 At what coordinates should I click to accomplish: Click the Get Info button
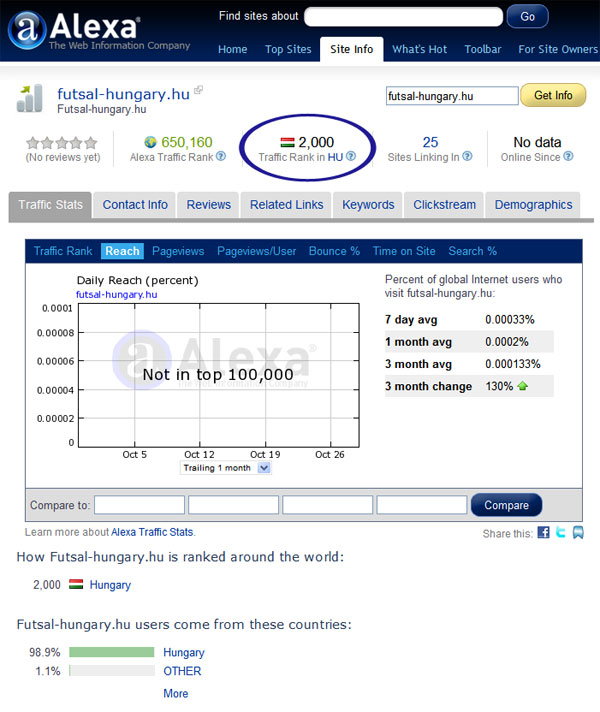(553, 95)
